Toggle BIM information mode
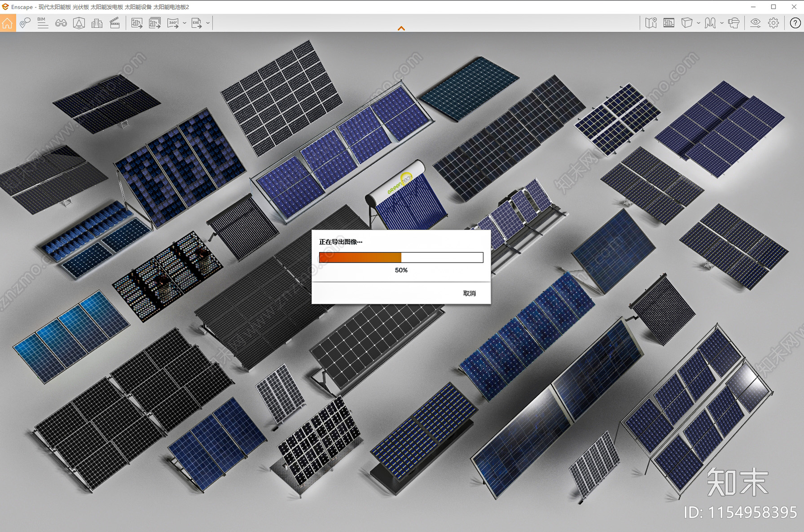The width and height of the screenshot is (804, 532). [x=43, y=23]
